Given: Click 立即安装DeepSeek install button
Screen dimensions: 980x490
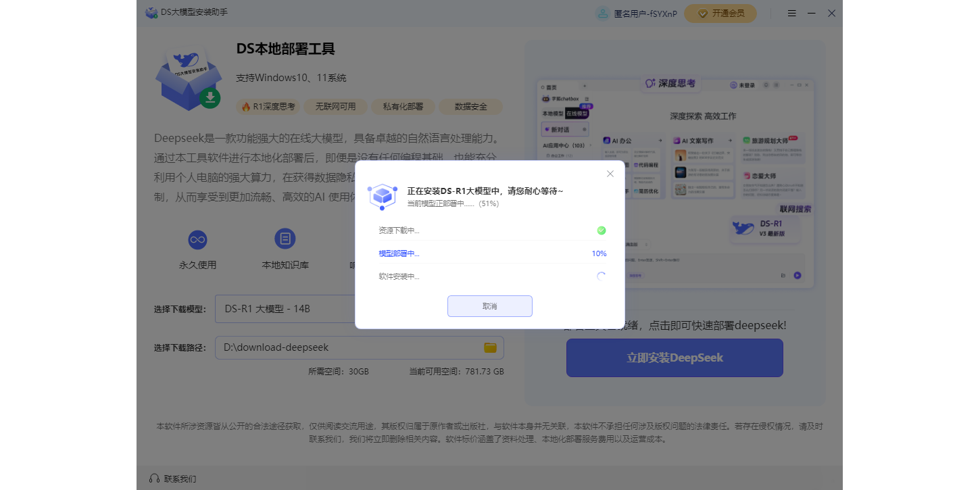Looking at the screenshot, I should 675,358.
